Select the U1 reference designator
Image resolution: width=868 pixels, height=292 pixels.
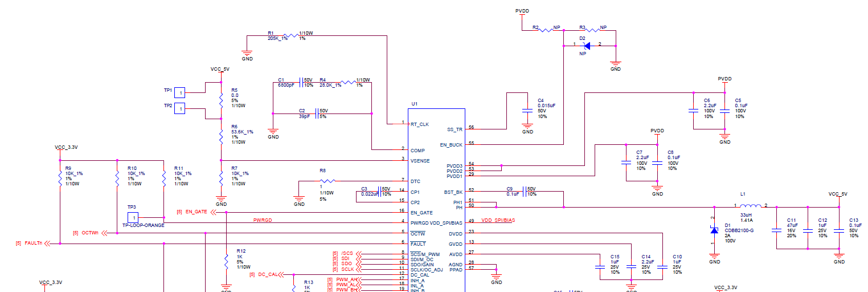tap(414, 104)
